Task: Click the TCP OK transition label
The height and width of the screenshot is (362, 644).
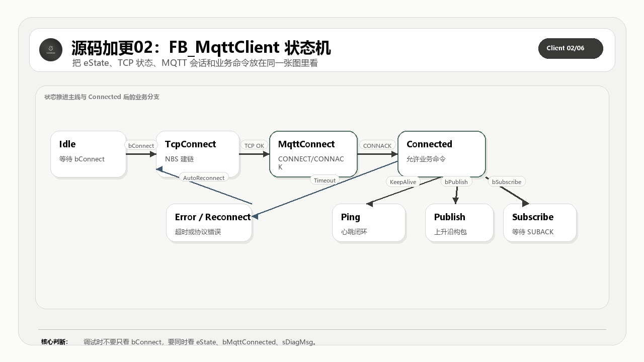Action: [254, 146]
